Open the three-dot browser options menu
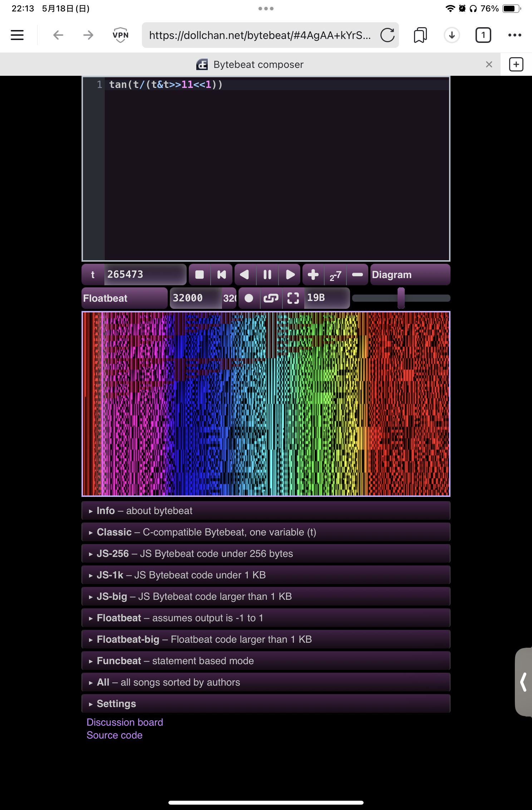532x810 pixels. pos(514,35)
